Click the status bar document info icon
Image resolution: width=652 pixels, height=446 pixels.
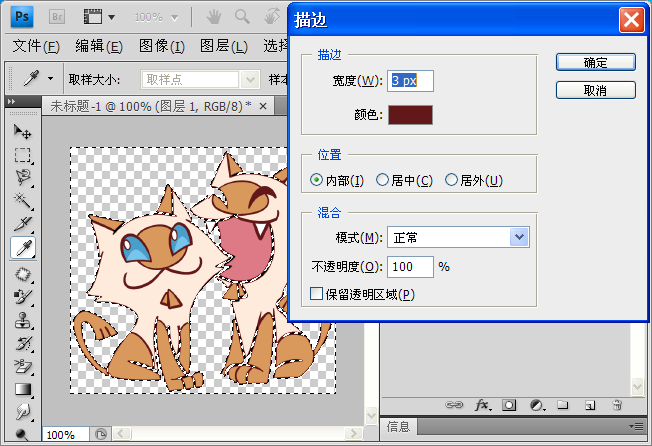tap(101, 435)
